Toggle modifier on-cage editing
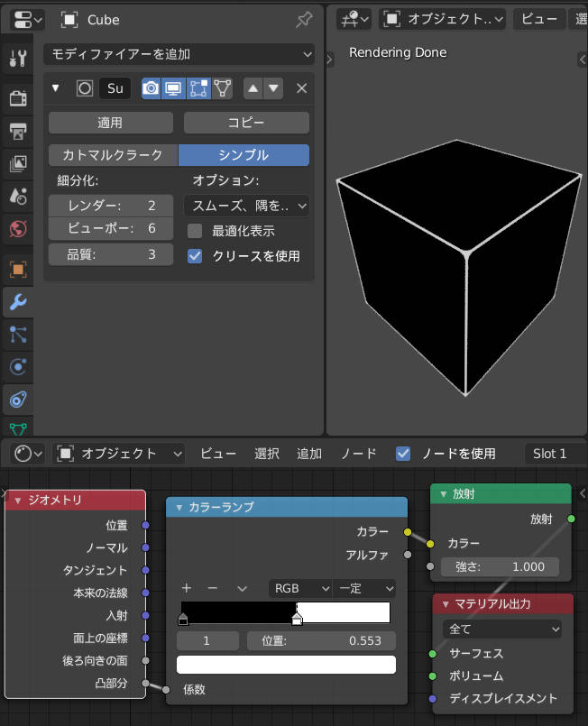Viewport: 588px width, 726px height. point(222,88)
